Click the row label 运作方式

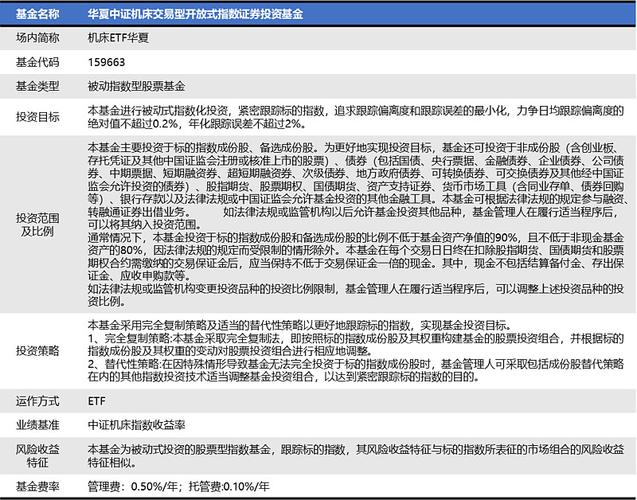[37, 401]
